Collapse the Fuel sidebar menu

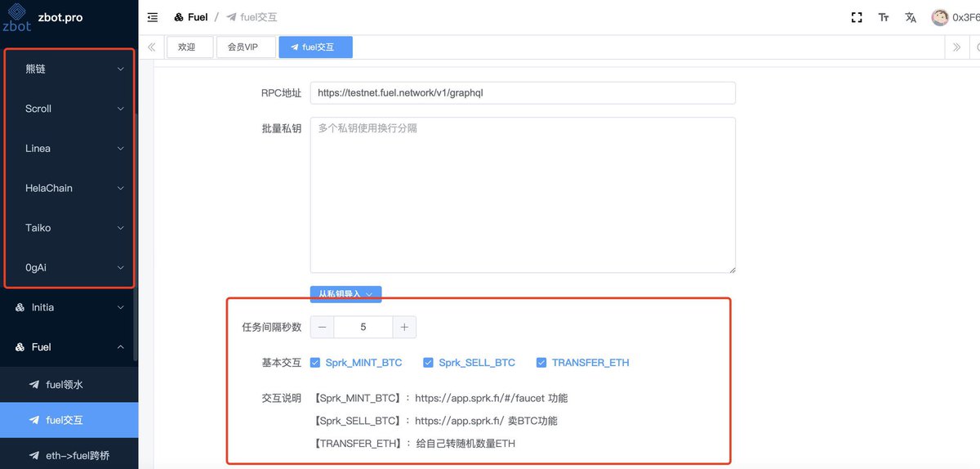coord(69,347)
